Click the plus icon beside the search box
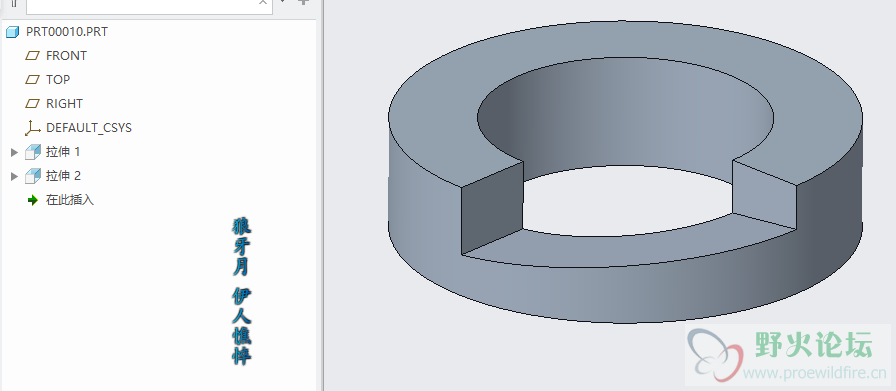This screenshot has height=391, width=896. click(303, 2)
